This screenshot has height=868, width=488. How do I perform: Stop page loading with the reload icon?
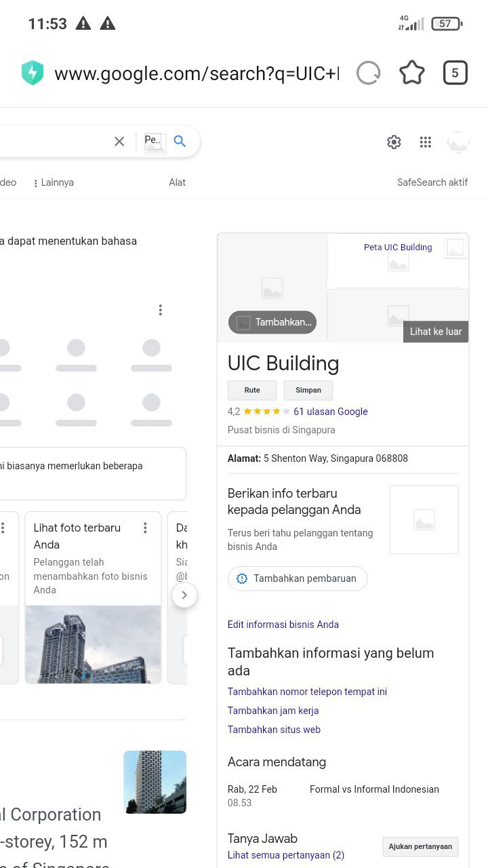coord(368,73)
